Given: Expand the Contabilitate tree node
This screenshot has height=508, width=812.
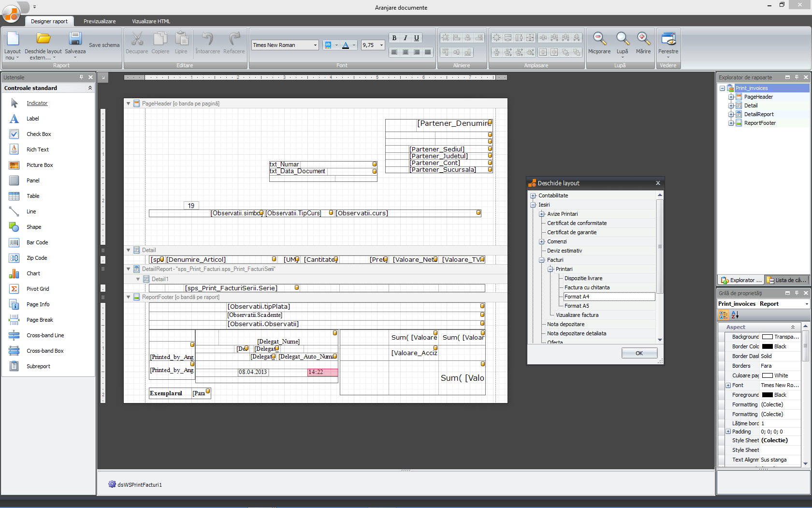Looking at the screenshot, I should click(x=533, y=196).
